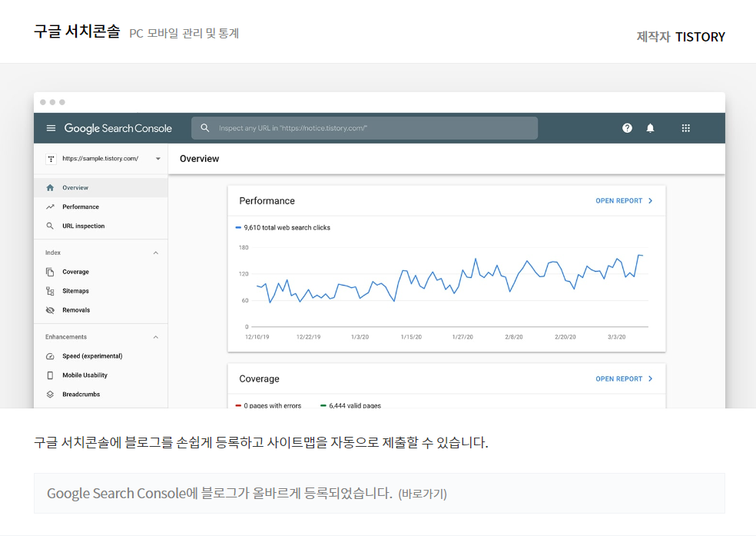Click the Overview home icon
The width and height of the screenshot is (756, 542).
(50, 187)
